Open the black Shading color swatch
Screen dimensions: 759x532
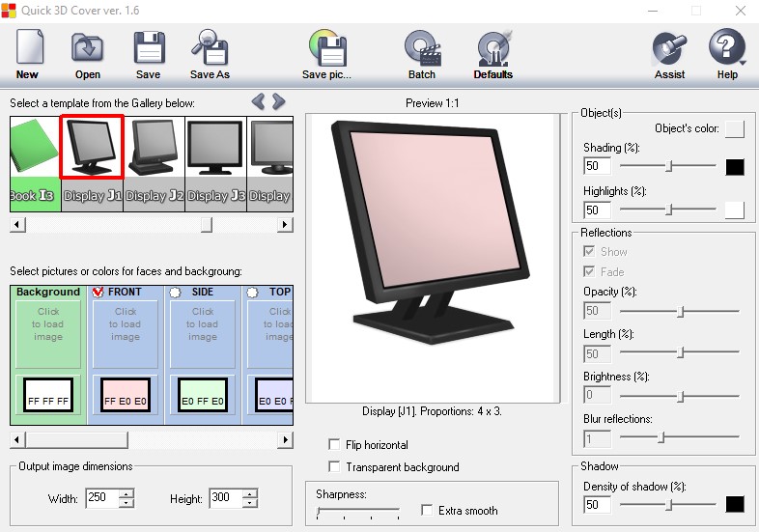click(734, 166)
